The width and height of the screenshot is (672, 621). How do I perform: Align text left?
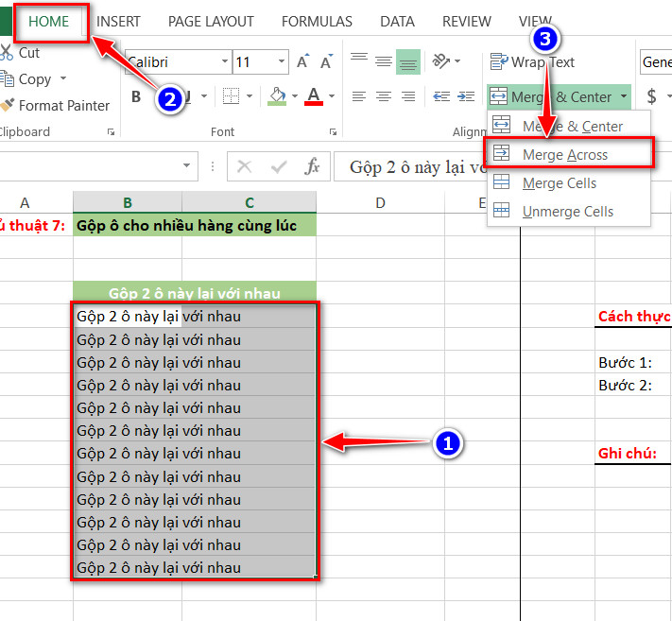coord(359,96)
